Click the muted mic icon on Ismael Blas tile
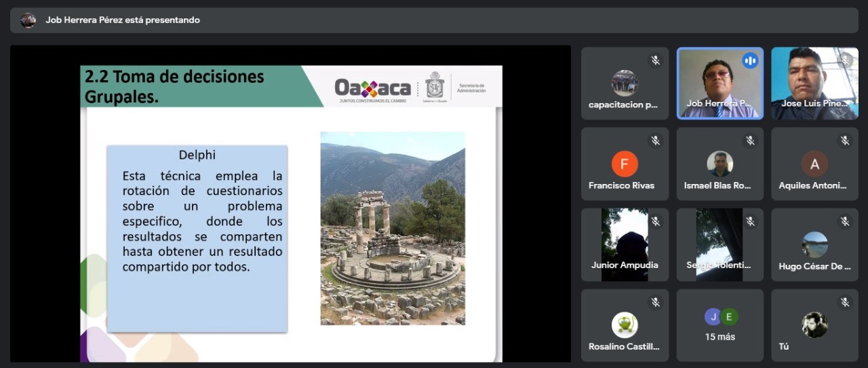This screenshot has height=368, width=868. pyautogui.click(x=750, y=141)
